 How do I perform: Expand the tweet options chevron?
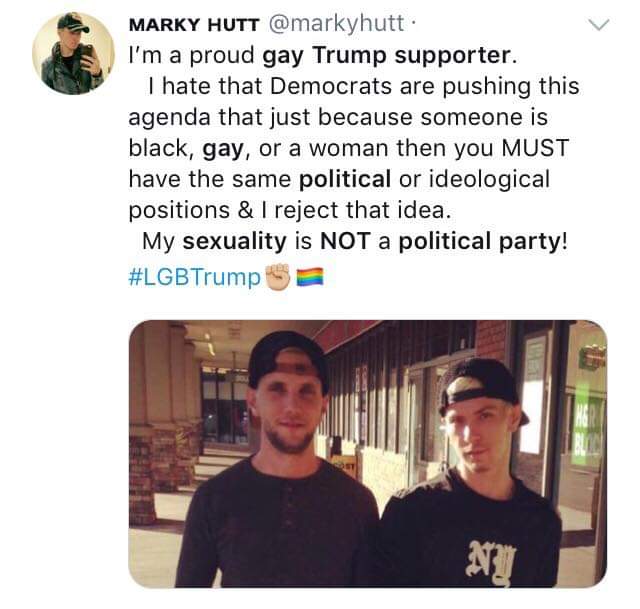click(596, 26)
